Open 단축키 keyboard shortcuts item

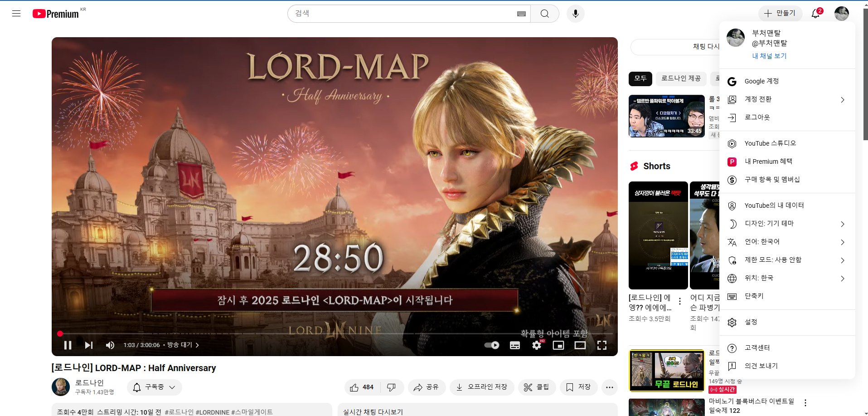pos(787,296)
